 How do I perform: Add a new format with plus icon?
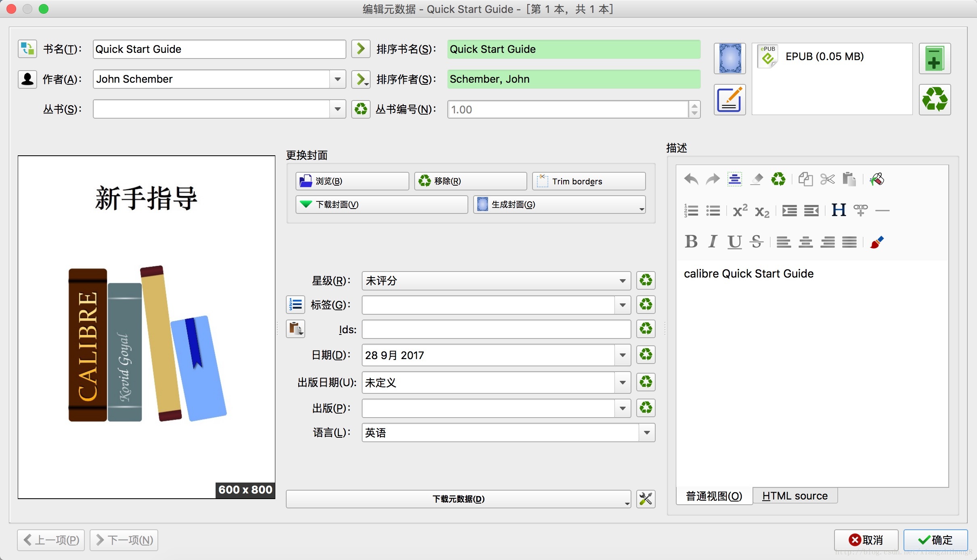coord(935,59)
